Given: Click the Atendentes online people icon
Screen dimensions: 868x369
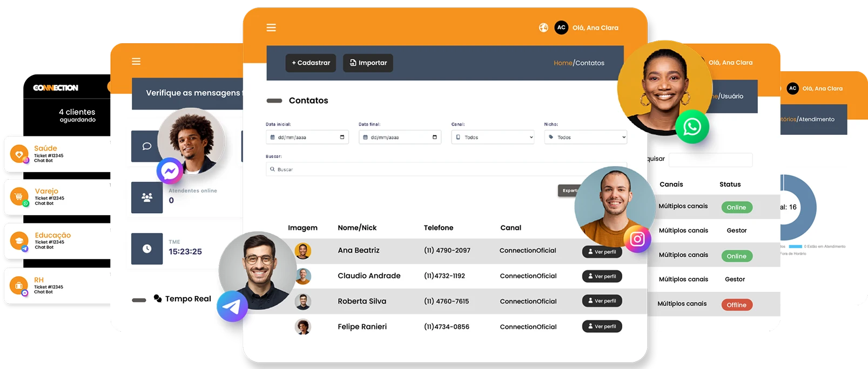Looking at the screenshot, I should point(147,197).
